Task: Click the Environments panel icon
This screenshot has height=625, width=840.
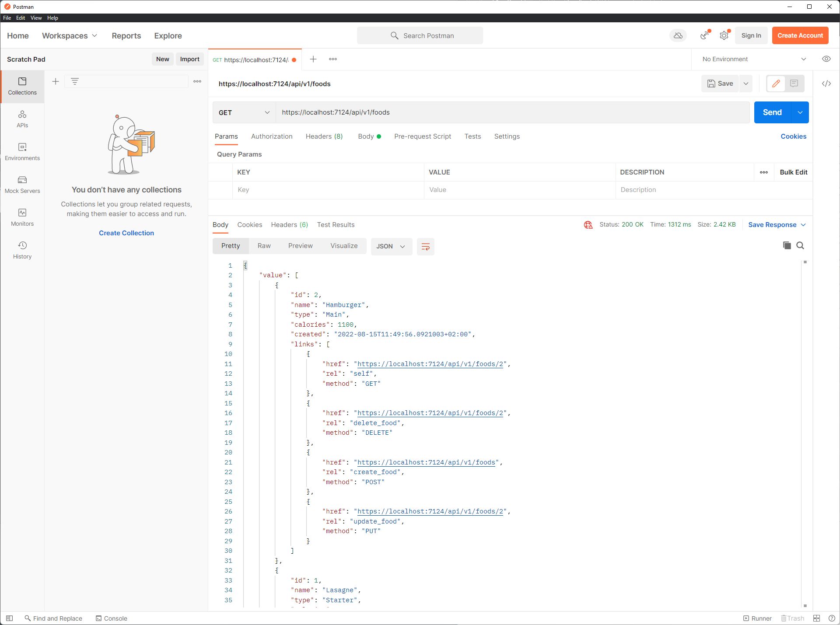Action: pyautogui.click(x=22, y=151)
